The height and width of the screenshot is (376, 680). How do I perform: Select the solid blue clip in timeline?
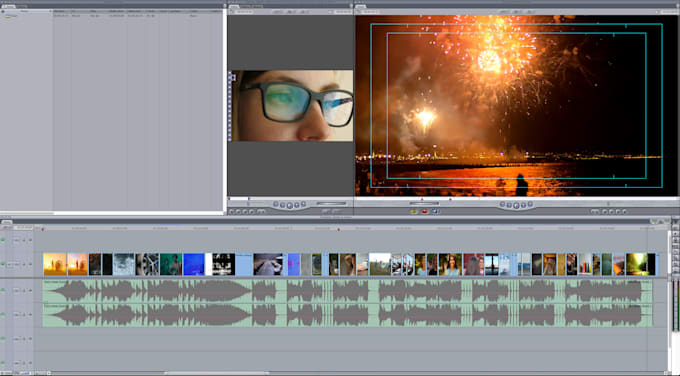(194, 264)
